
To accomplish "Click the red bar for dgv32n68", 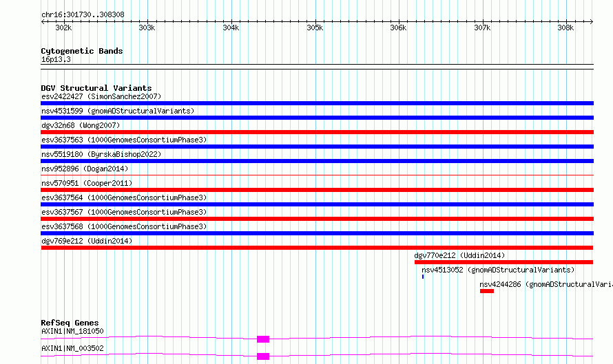I will point(317,132).
